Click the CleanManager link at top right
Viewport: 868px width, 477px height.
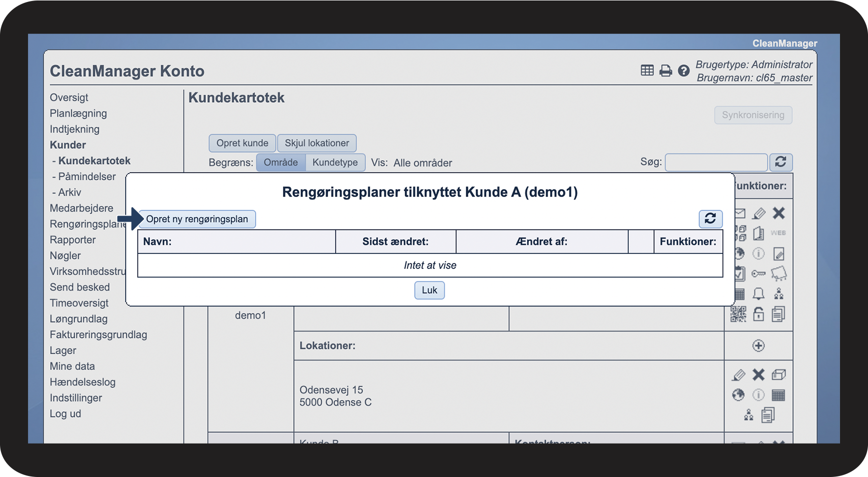(x=785, y=43)
